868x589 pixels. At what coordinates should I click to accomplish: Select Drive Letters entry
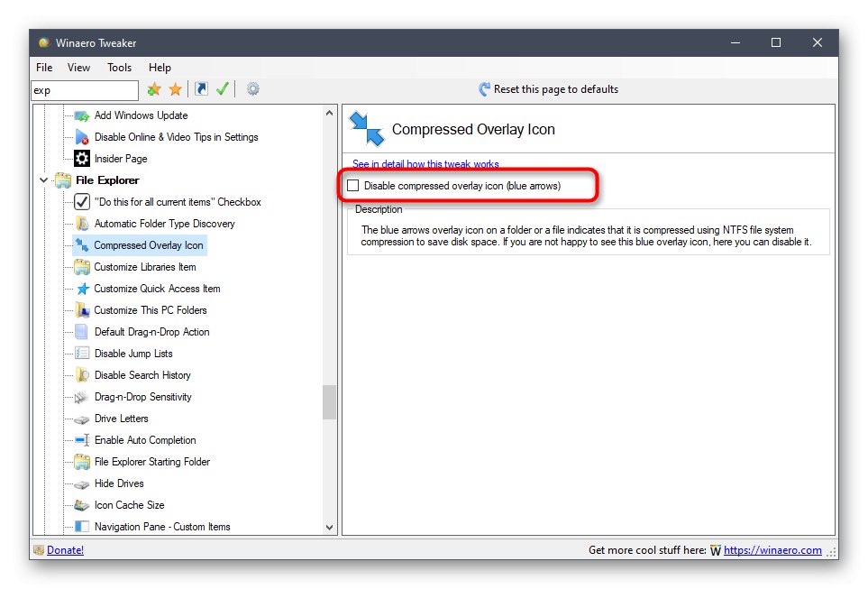[x=122, y=419]
